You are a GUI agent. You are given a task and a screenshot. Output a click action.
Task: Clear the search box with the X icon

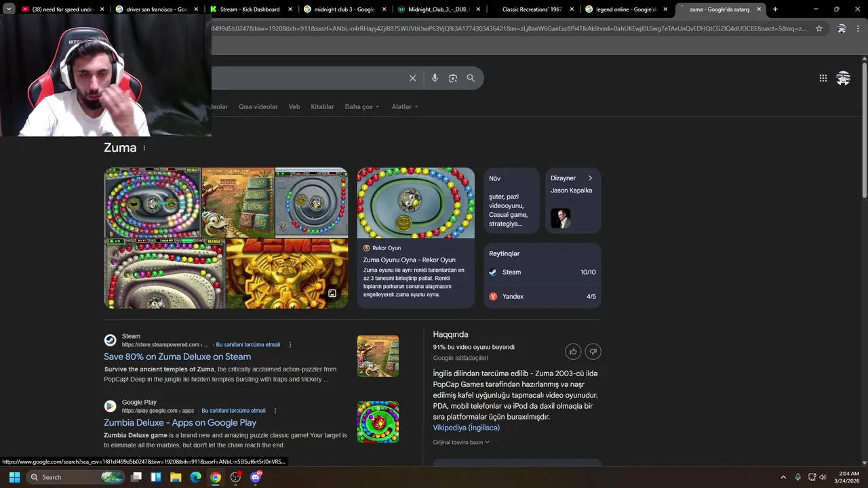point(412,78)
